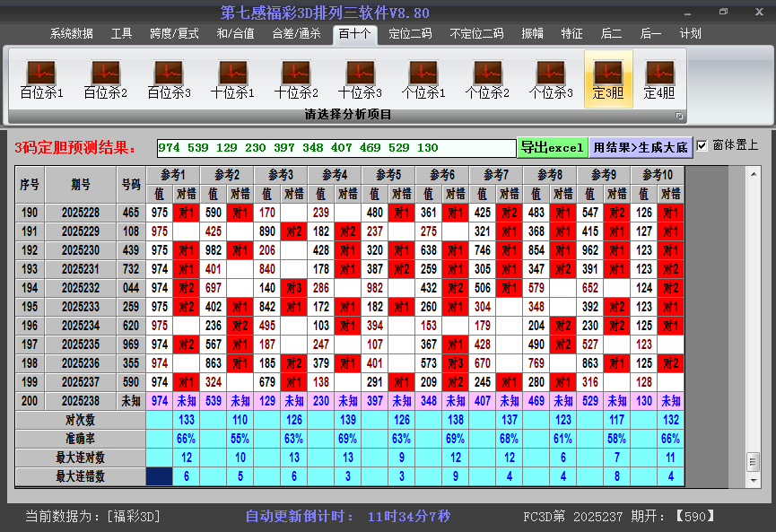Screen dimensions: 776x532
Task: Activate the 定3胆 prediction icon
Action: coord(608,79)
